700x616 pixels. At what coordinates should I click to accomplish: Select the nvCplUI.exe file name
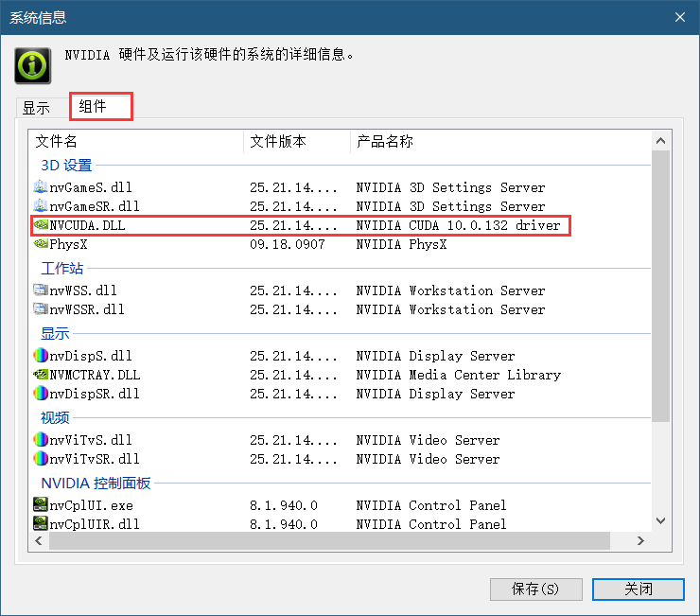point(91,505)
